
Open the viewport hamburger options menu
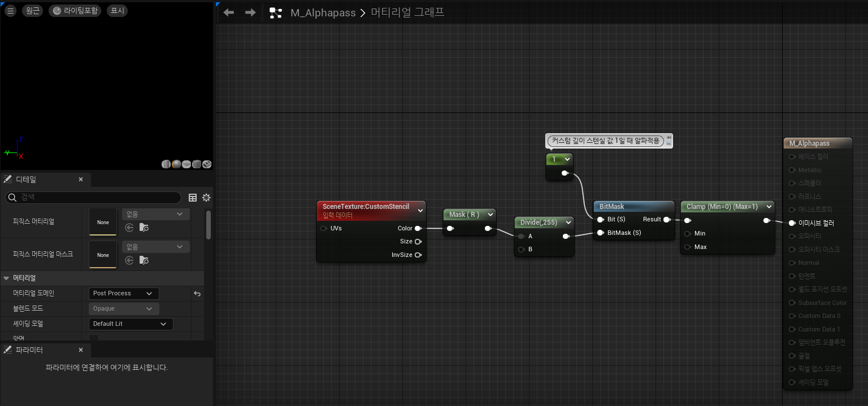pyautogui.click(x=10, y=11)
